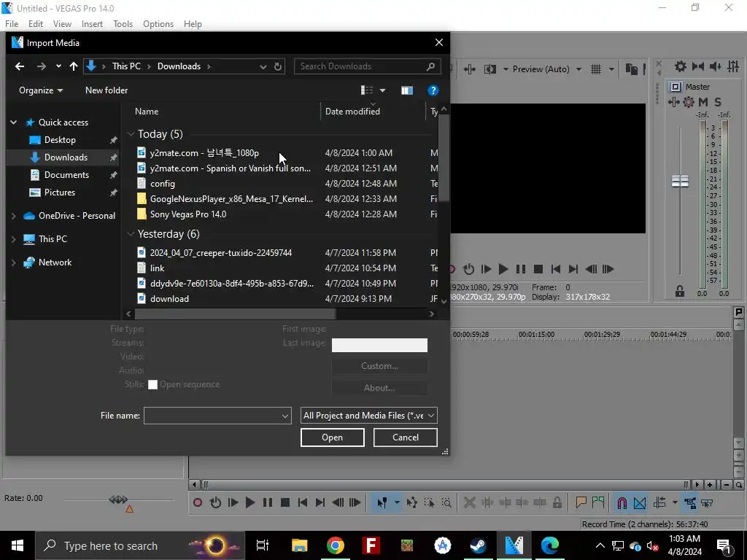Click the Split Screen View icon in preview
The image size is (747, 560).
pyautogui.click(x=489, y=69)
